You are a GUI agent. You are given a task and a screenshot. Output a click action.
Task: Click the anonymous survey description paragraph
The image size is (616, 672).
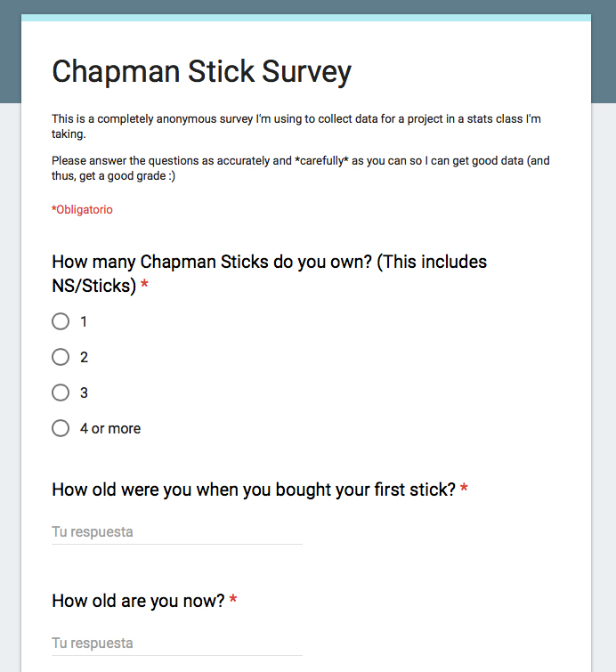(x=296, y=125)
